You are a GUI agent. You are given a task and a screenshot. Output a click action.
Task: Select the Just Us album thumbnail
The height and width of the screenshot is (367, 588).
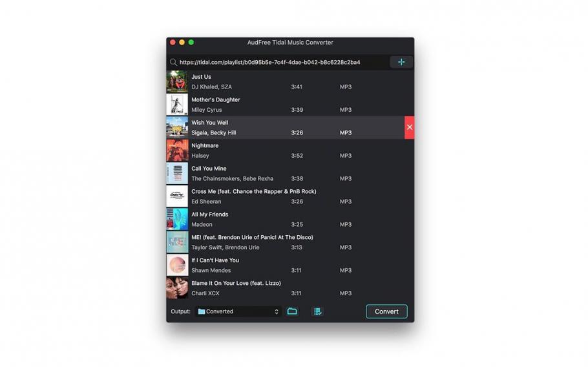[x=177, y=81]
